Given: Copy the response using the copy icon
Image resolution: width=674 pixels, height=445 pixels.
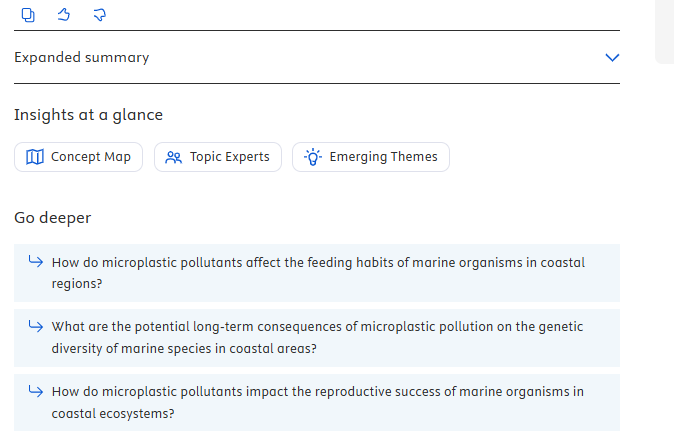Looking at the screenshot, I should pyautogui.click(x=29, y=14).
